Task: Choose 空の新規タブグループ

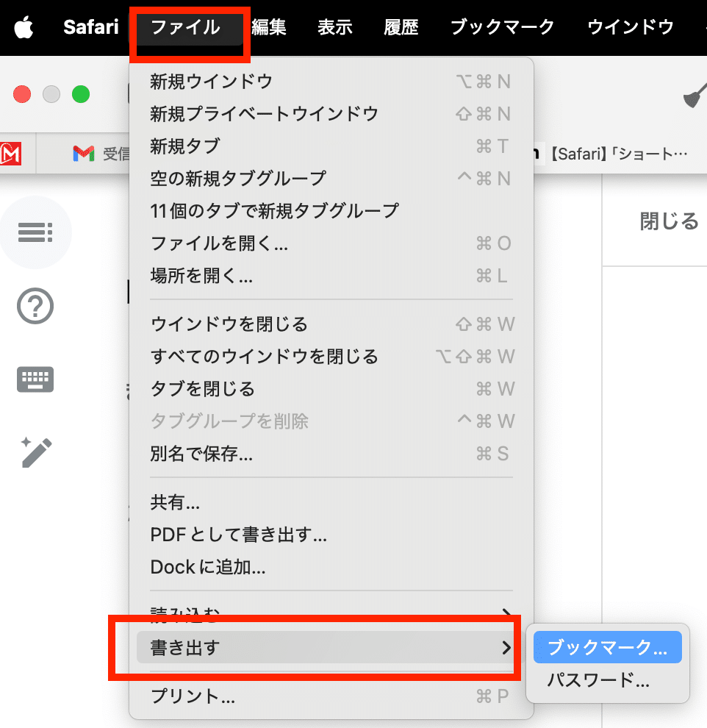Action: (331, 178)
